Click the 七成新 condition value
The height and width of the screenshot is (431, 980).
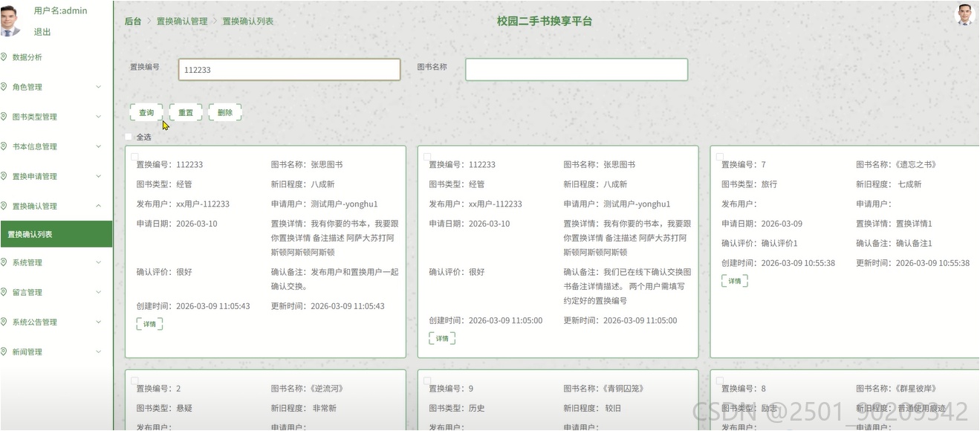(909, 184)
